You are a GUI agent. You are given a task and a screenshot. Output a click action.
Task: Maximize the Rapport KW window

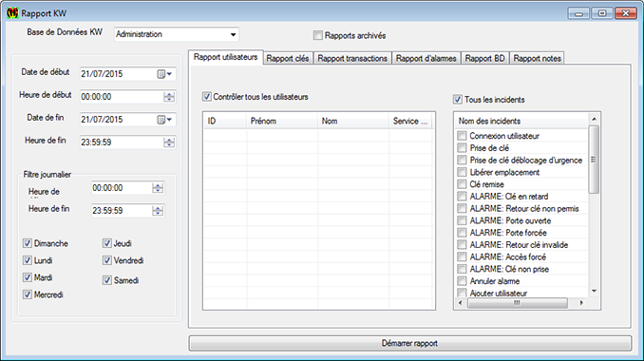click(x=602, y=13)
